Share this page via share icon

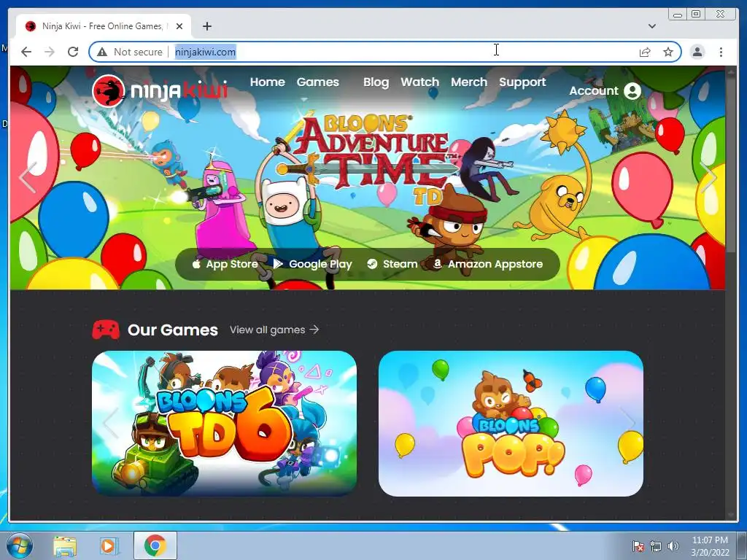pyautogui.click(x=645, y=52)
